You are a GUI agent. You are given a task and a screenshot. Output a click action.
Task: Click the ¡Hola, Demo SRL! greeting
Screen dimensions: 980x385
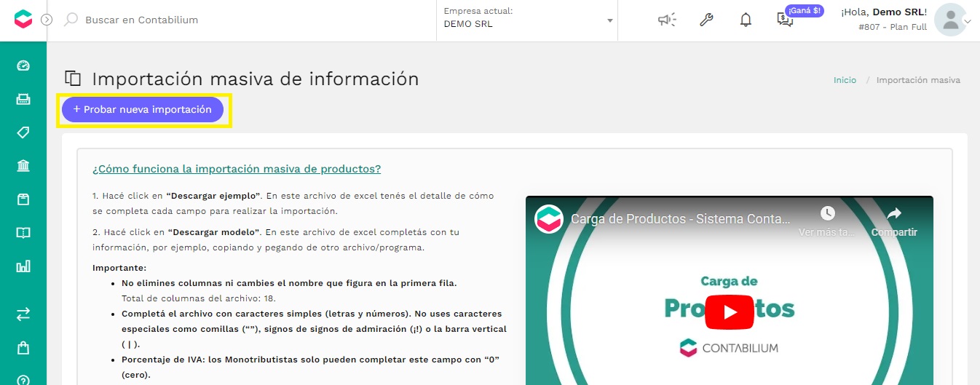coord(884,12)
